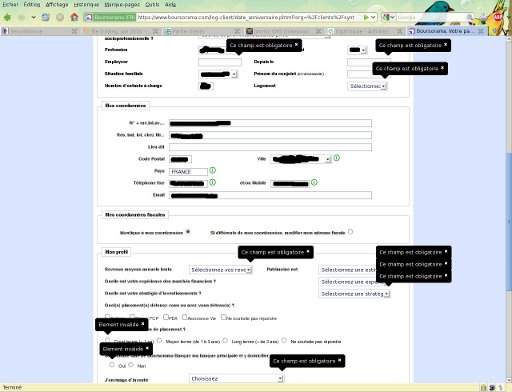Check the PEA checkbox
This screenshot has width=512, height=392.
pyautogui.click(x=166, y=317)
